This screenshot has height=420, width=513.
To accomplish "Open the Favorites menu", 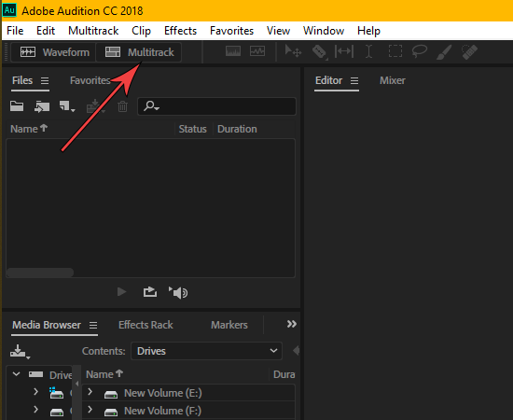I will point(231,31).
